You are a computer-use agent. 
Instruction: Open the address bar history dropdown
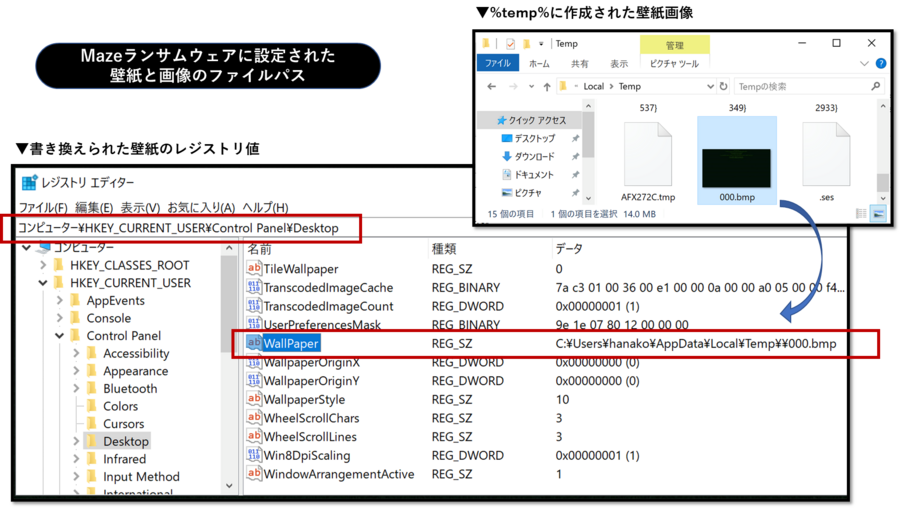tap(710, 86)
